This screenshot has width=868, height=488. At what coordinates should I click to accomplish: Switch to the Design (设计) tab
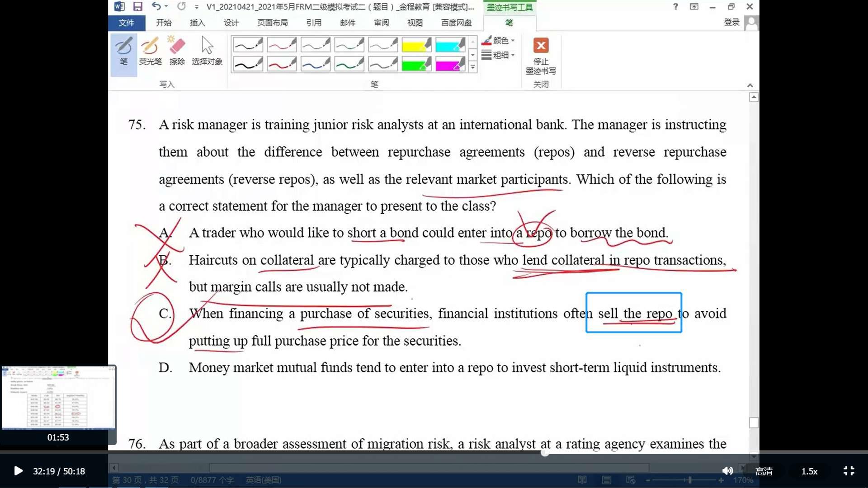[231, 23]
